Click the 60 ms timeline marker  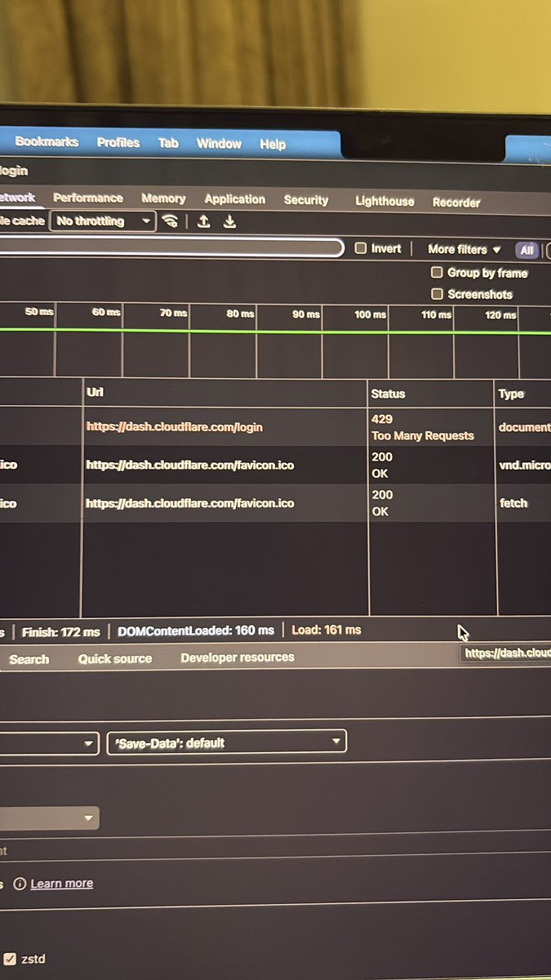point(106,312)
